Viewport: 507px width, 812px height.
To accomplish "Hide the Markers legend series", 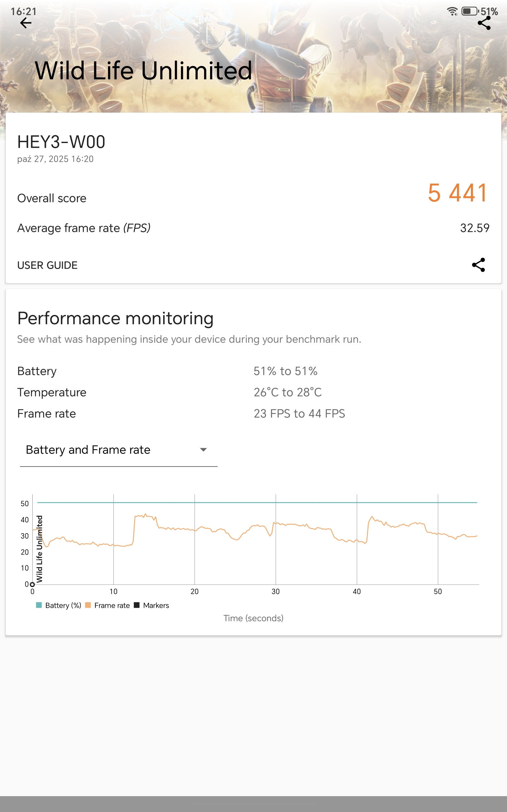I will pyautogui.click(x=151, y=605).
